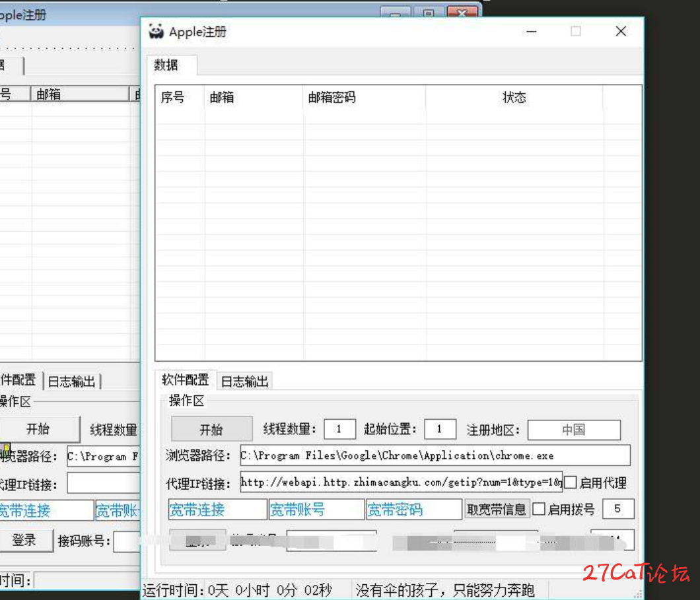The height and width of the screenshot is (600, 700).
Task: Click the 邮箱 column header in front window
Action: [x=254, y=97]
